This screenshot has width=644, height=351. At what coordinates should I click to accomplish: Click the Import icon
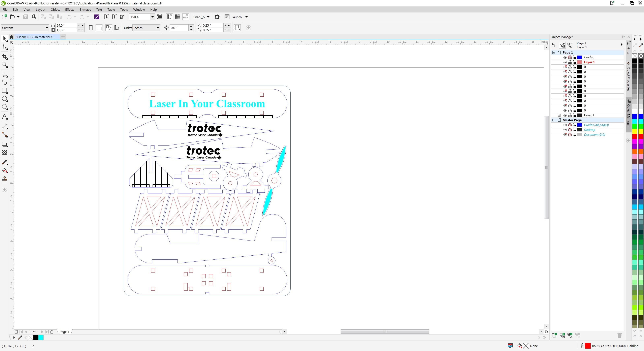pos(106,17)
